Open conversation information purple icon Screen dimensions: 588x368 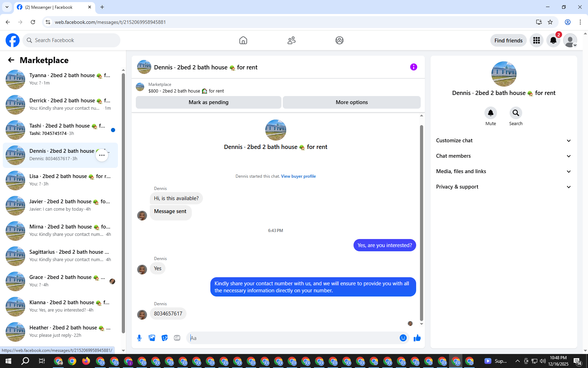pos(414,67)
